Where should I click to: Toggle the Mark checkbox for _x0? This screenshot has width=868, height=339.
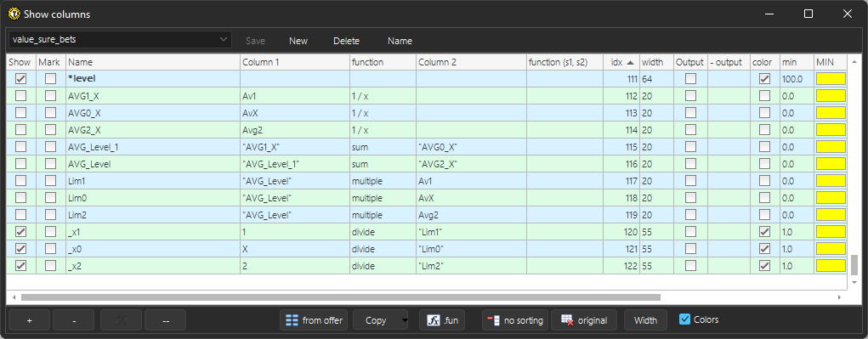[51, 249]
